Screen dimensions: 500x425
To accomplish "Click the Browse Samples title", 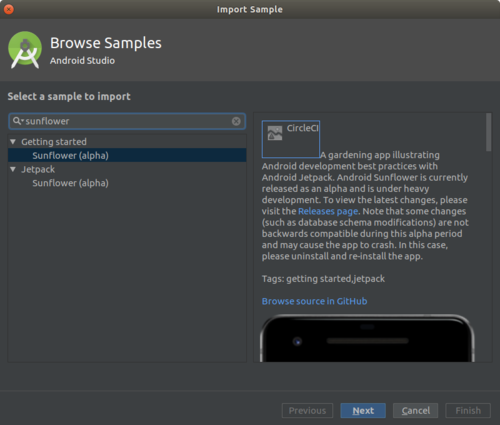I will pyautogui.click(x=106, y=43).
